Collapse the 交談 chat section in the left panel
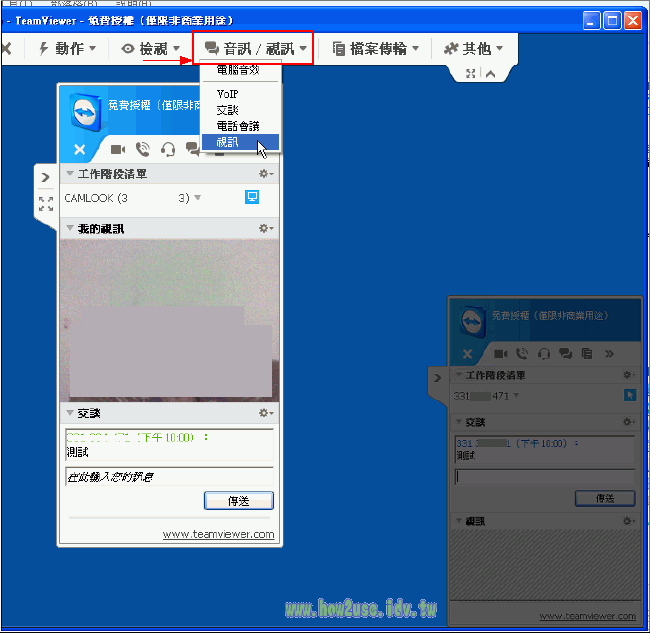 pyautogui.click(x=70, y=413)
